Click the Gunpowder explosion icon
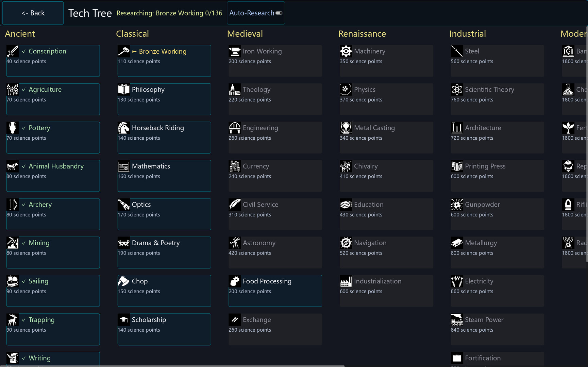The image size is (588, 367). click(457, 205)
